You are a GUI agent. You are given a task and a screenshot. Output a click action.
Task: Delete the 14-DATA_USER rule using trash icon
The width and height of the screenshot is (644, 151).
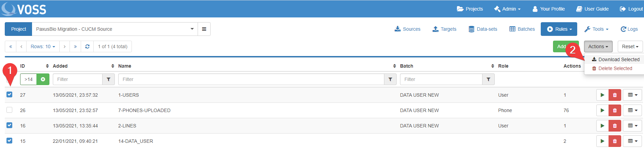(615, 141)
